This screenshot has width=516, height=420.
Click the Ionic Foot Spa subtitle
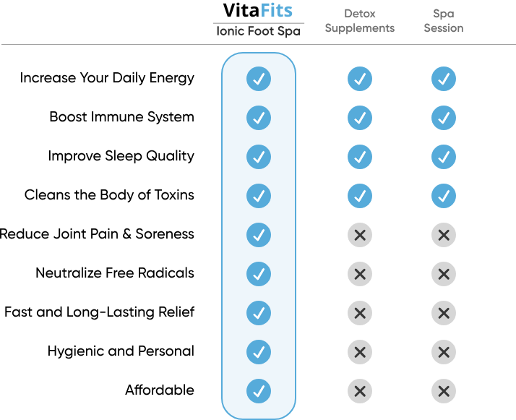click(258, 32)
